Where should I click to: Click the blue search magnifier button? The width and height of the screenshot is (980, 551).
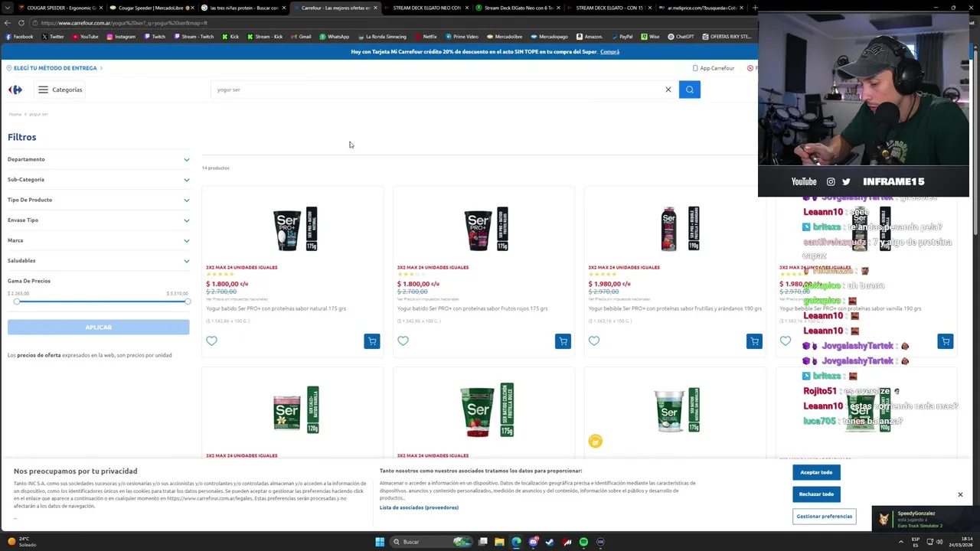pos(689,90)
